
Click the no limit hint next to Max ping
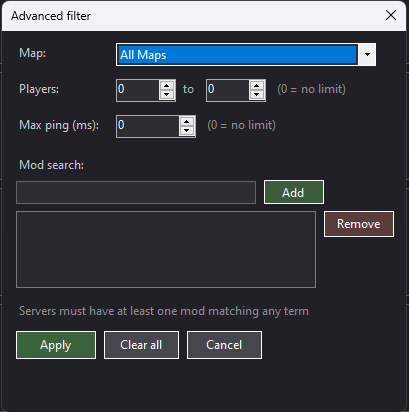click(x=241, y=125)
